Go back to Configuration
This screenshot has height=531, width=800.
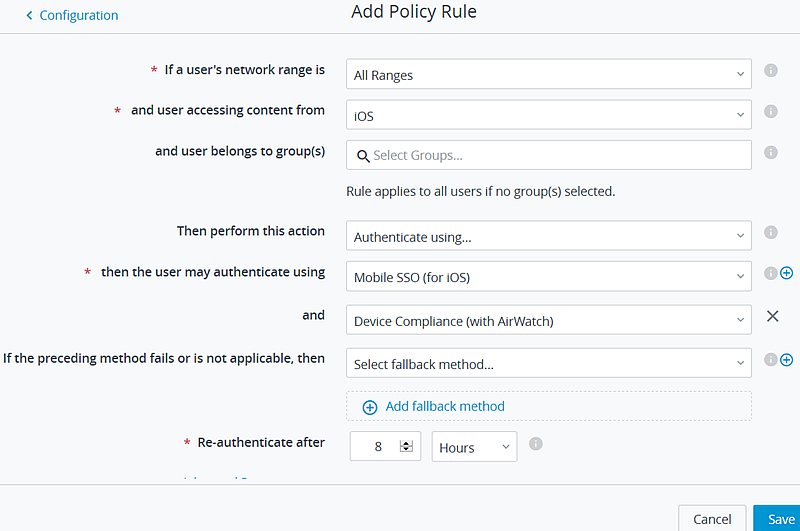click(72, 15)
